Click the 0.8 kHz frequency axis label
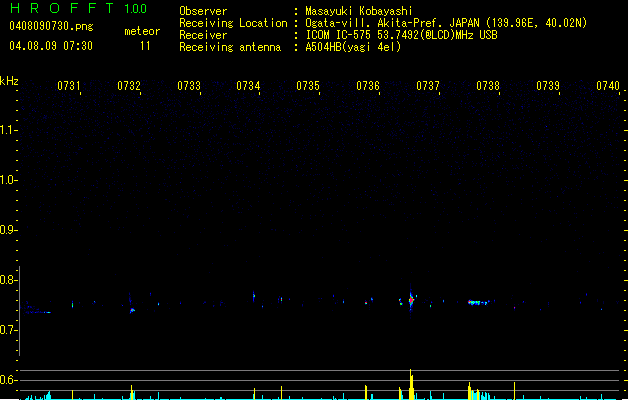The width and height of the screenshot is (629, 400). click(x=8, y=280)
